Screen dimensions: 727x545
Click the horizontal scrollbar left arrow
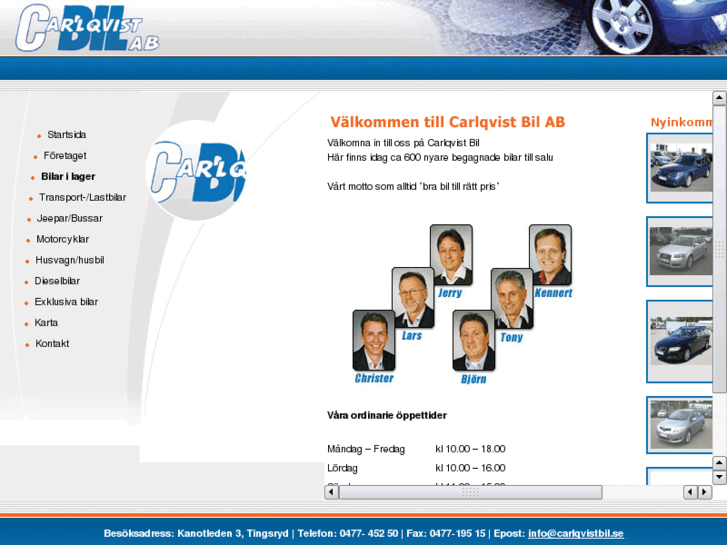coord(331,492)
